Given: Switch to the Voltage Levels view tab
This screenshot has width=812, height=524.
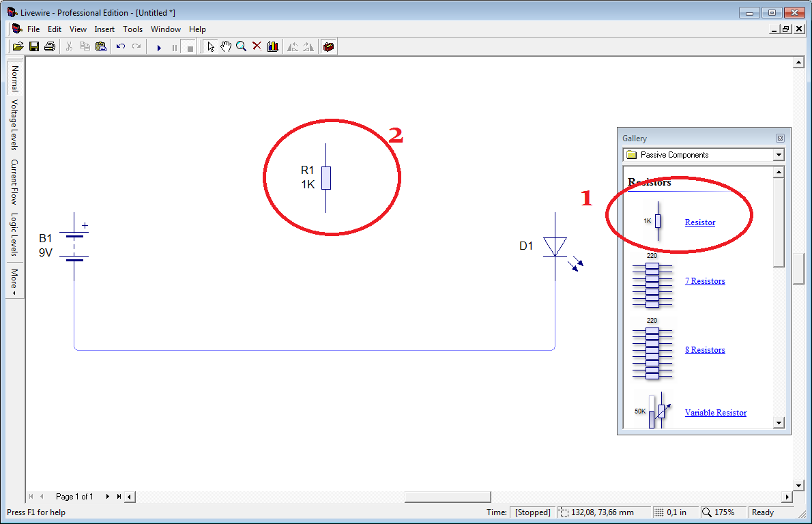Looking at the screenshot, I should [x=14, y=125].
